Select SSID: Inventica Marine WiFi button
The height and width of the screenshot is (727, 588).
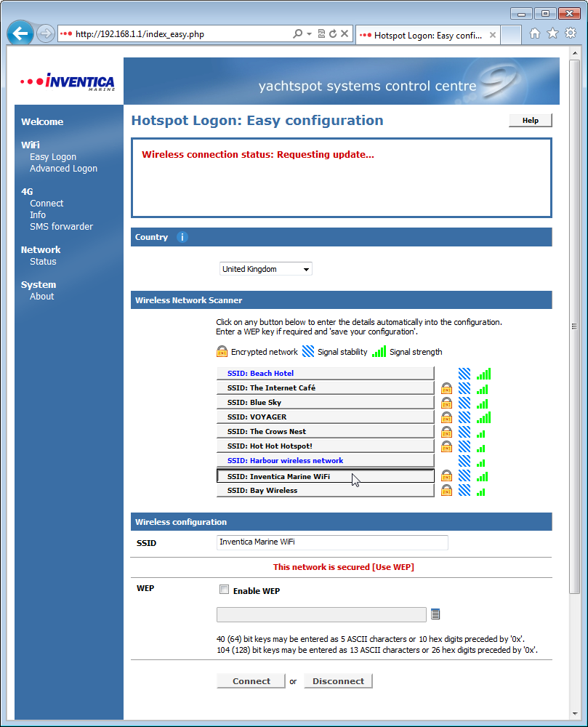pyautogui.click(x=326, y=476)
